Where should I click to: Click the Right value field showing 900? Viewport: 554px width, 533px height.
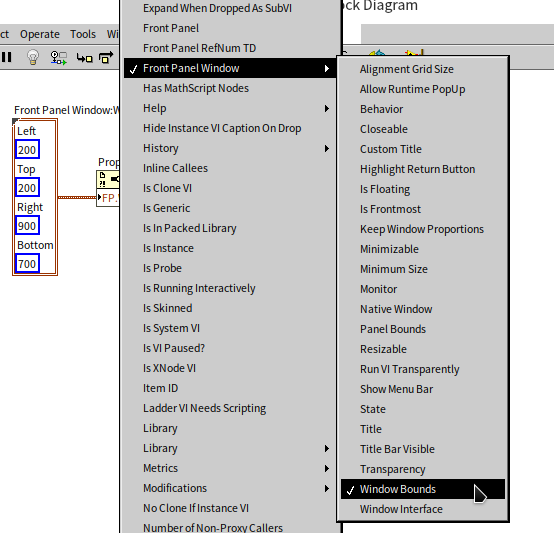[x=27, y=226]
